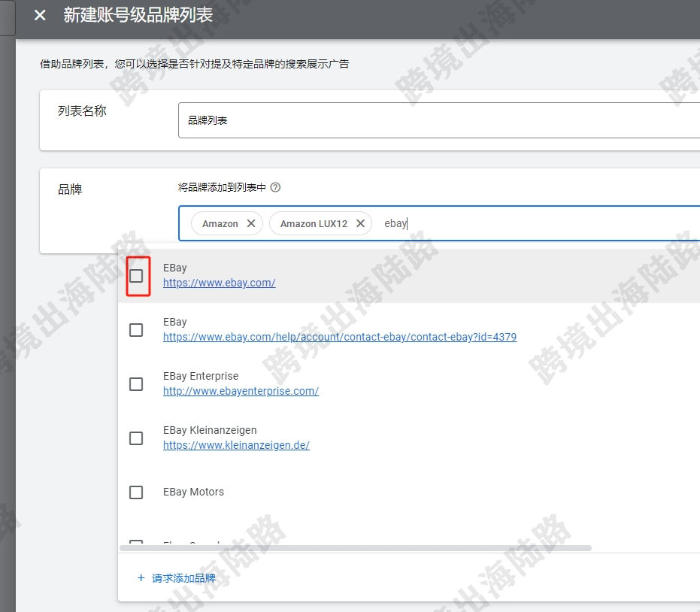Image resolution: width=700 pixels, height=612 pixels.
Task: Check the EBay ebay.com/ checkbox
Action: click(x=136, y=276)
